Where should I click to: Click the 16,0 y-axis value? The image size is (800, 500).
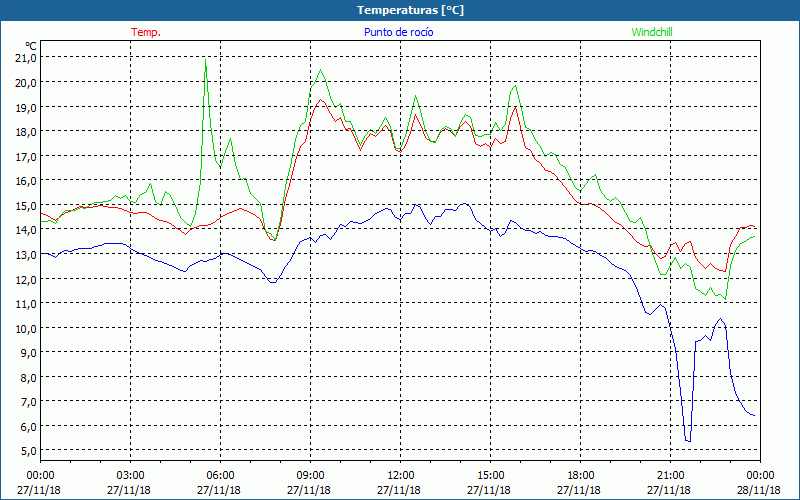26,181
